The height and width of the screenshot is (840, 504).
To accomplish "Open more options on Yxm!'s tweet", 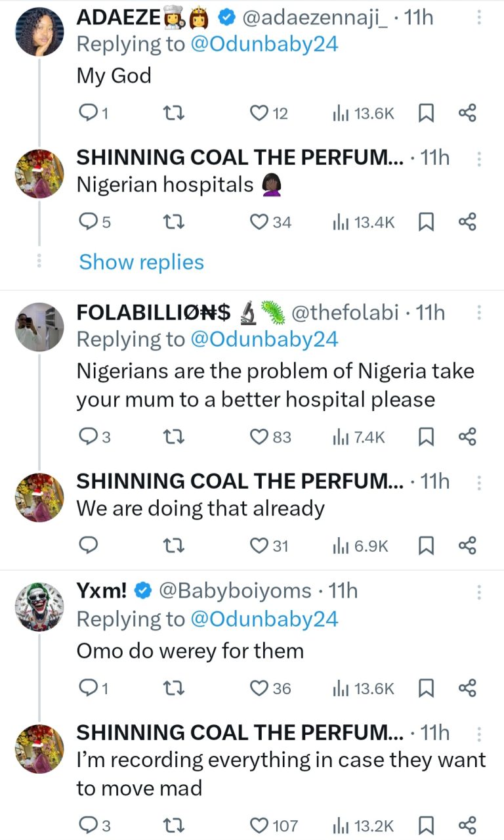I will [479, 592].
